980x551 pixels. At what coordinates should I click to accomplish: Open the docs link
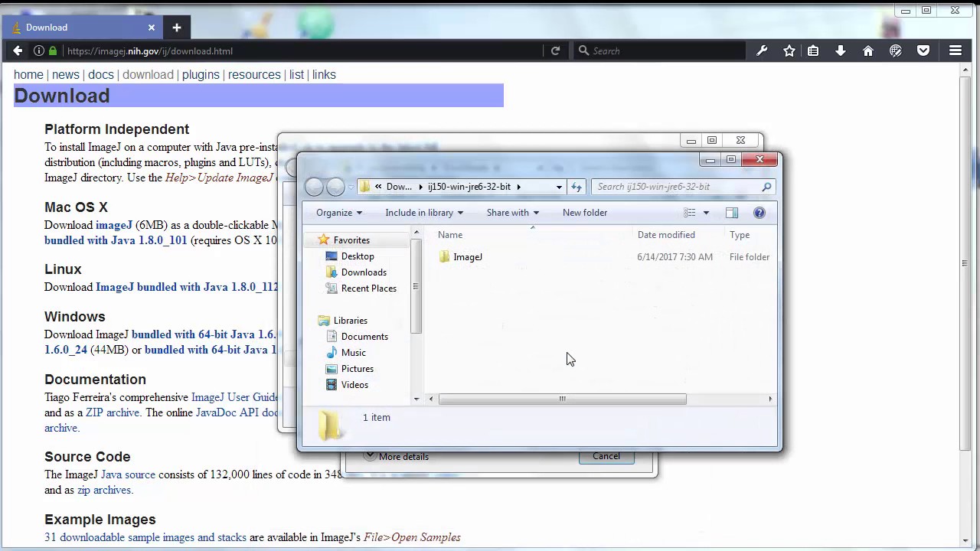pyautogui.click(x=101, y=75)
